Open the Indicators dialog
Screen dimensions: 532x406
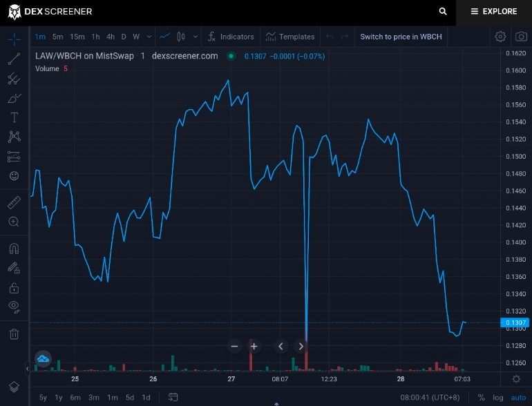(231, 37)
